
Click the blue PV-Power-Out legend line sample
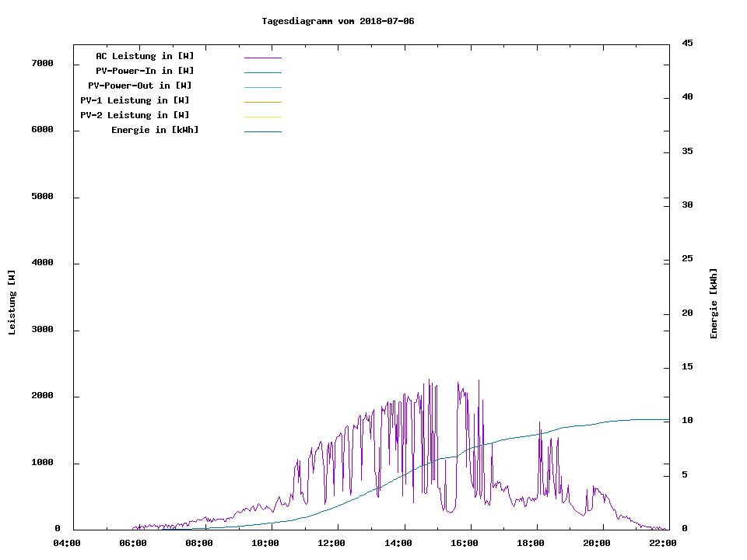coord(262,87)
